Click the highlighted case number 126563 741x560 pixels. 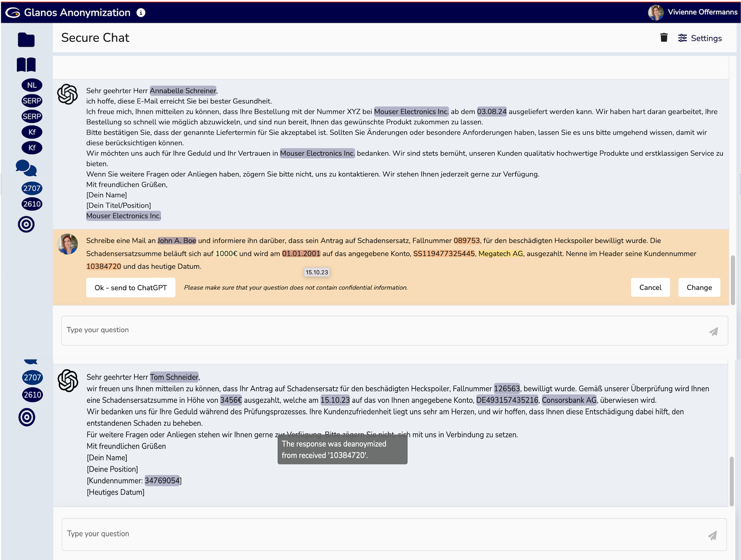point(507,388)
